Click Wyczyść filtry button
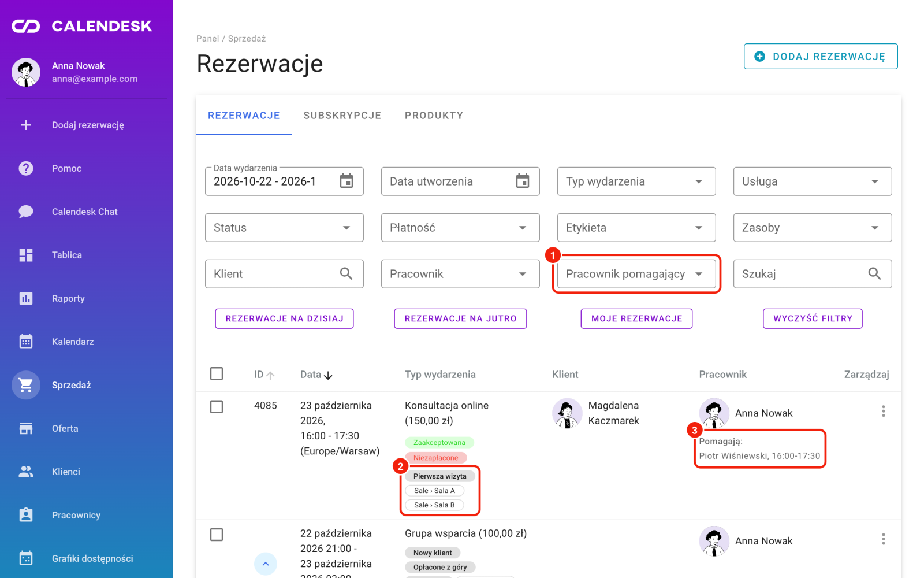Viewport: 924px width, 578px height. pyautogui.click(x=813, y=318)
